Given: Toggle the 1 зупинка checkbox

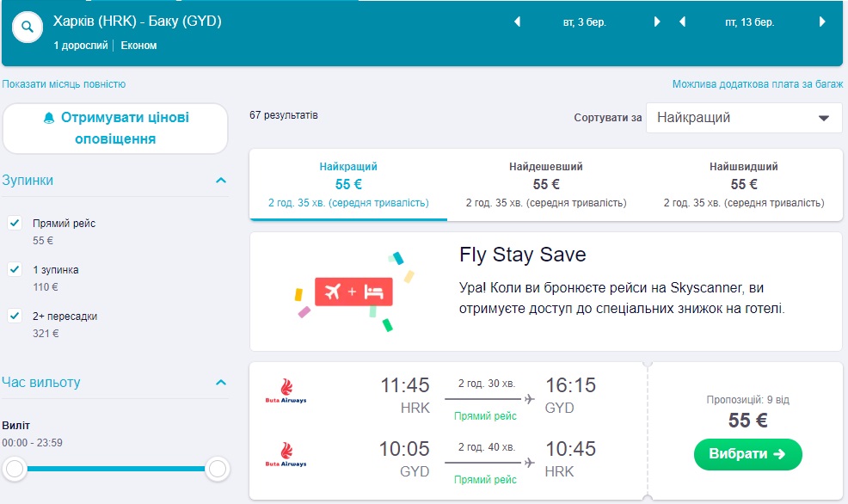Looking at the screenshot, I should pos(15,270).
